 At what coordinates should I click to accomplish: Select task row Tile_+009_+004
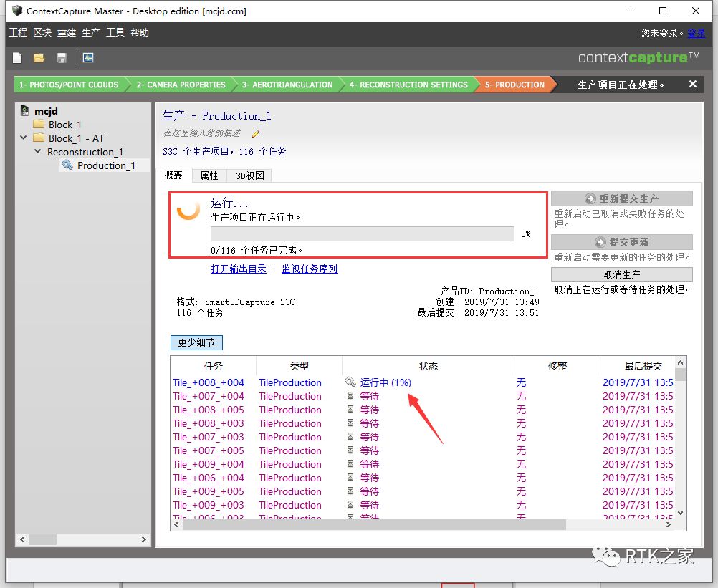pyautogui.click(x=423, y=464)
